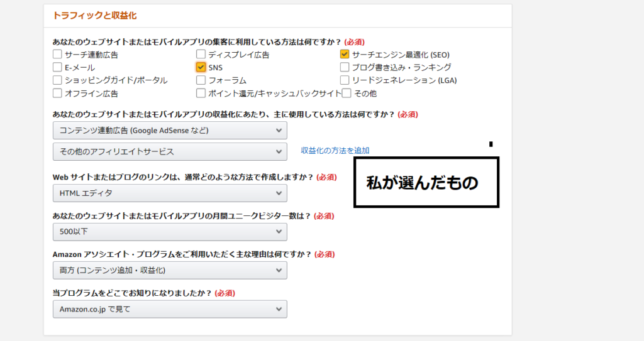Enable the その他 checkbox
This screenshot has width=644, height=341.
347,93
